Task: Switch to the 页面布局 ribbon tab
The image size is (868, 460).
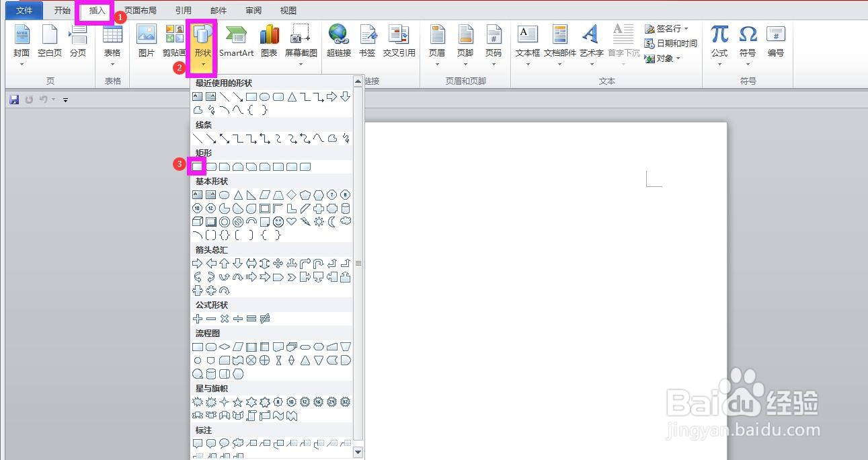Action: pos(141,10)
